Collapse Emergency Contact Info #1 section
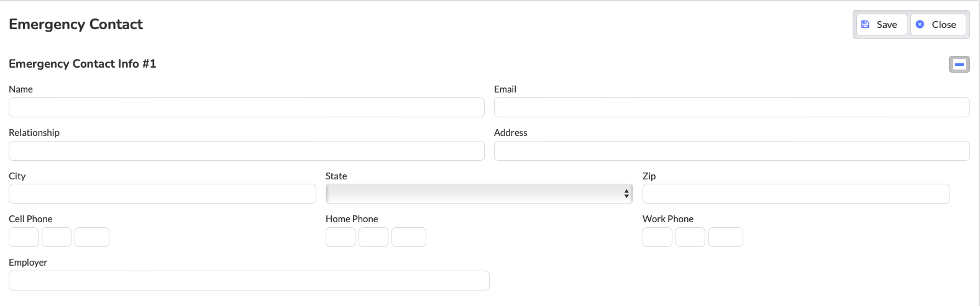The image size is (980, 306). point(959,64)
